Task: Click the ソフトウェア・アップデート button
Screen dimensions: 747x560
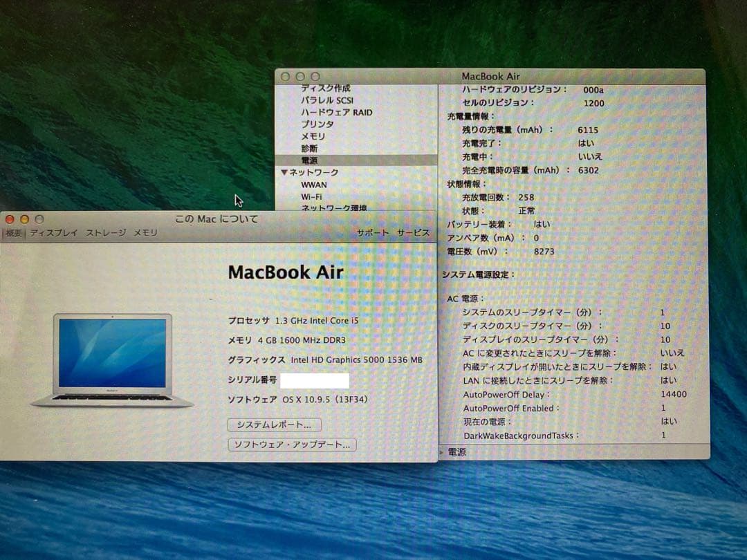Action: coord(291,445)
